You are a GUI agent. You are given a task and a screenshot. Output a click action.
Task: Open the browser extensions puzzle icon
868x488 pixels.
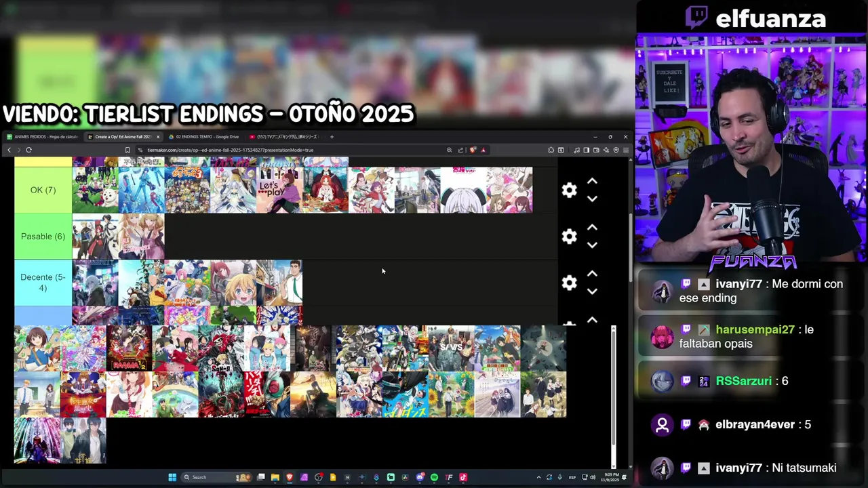coord(551,150)
